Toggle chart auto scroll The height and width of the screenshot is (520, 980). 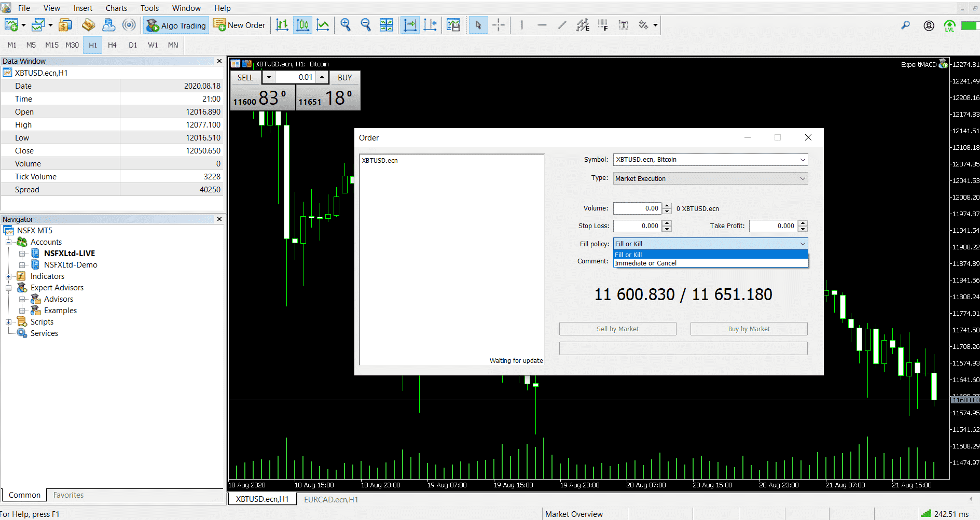pos(410,25)
